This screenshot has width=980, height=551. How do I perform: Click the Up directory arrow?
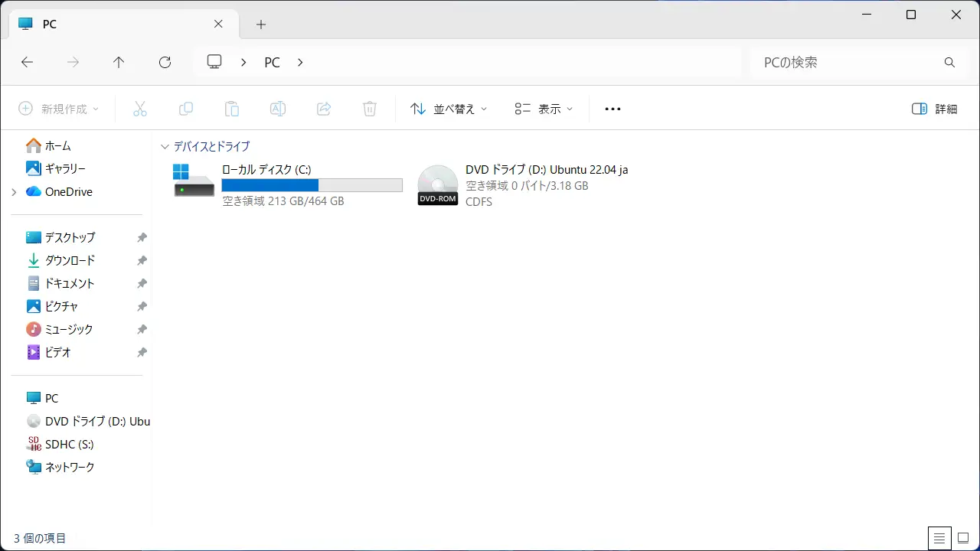119,63
